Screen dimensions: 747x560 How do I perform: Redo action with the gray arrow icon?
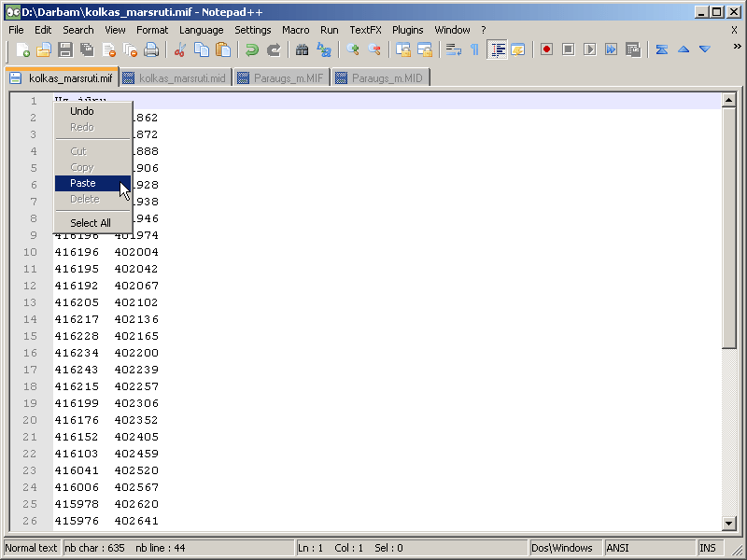click(x=274, y=49)
